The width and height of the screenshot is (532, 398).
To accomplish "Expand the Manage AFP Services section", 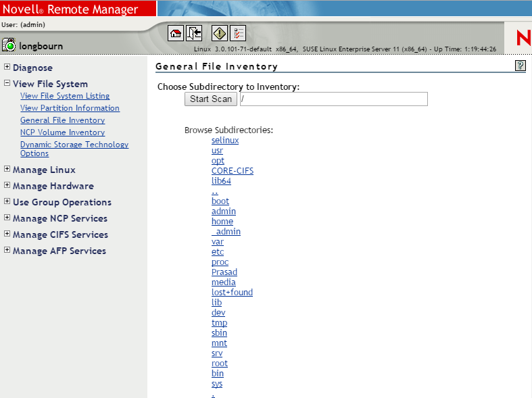I will click(x=7, y=250).
